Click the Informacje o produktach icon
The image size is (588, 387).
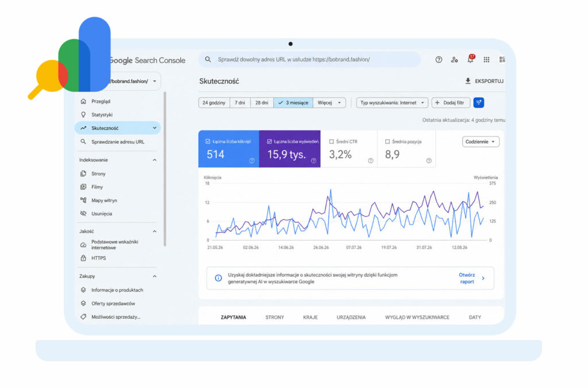point(83,290)
